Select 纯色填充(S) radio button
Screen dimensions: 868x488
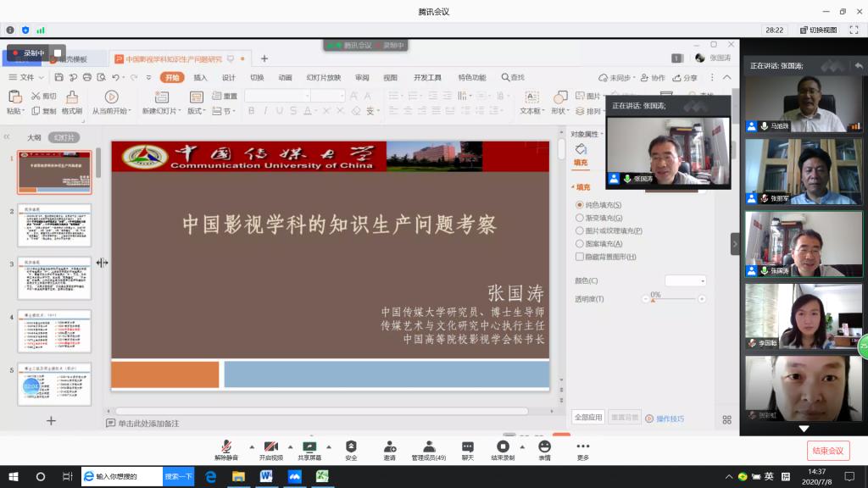point(580,205)
